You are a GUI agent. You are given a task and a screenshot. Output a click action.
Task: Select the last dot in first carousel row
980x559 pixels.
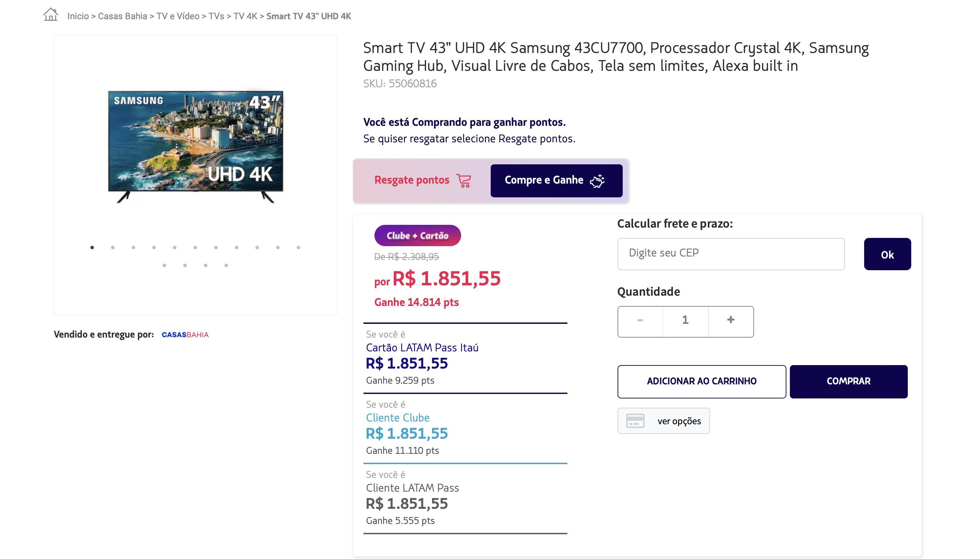pyautogui.click(x=298, y=248)
